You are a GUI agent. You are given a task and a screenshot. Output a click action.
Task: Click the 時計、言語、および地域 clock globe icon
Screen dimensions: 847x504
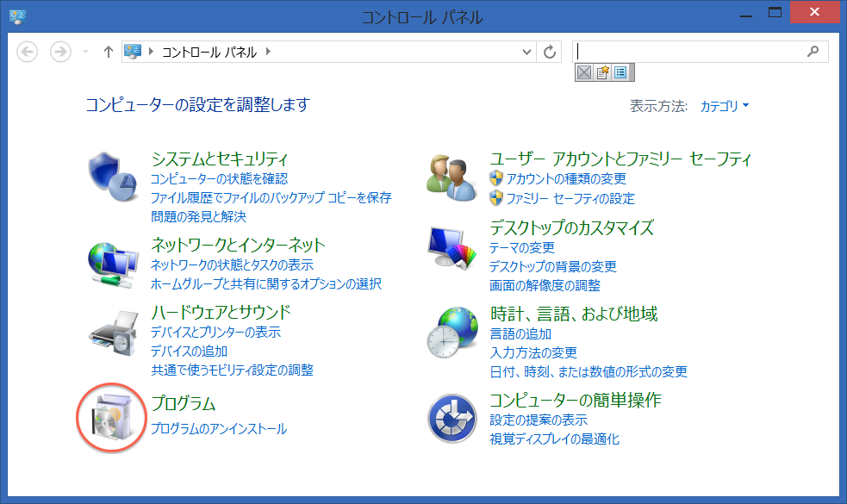[x=452, y=333]
